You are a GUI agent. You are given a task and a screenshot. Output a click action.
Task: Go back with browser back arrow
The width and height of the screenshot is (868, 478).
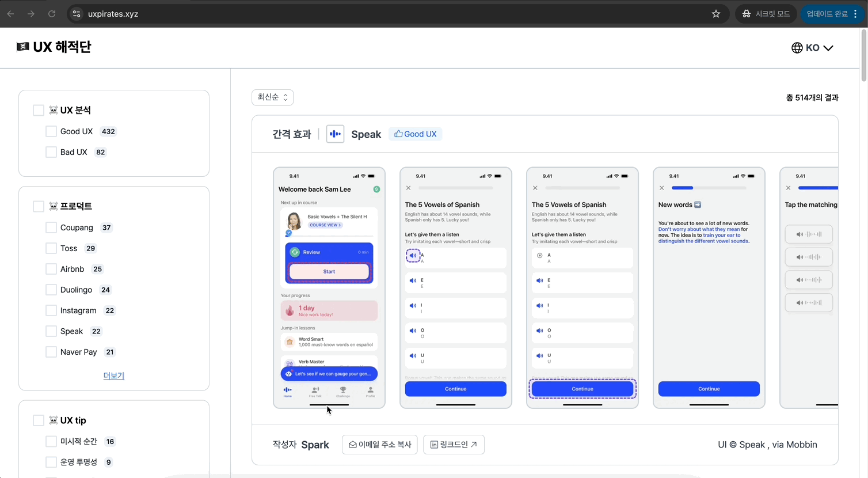tap(10, 14)
